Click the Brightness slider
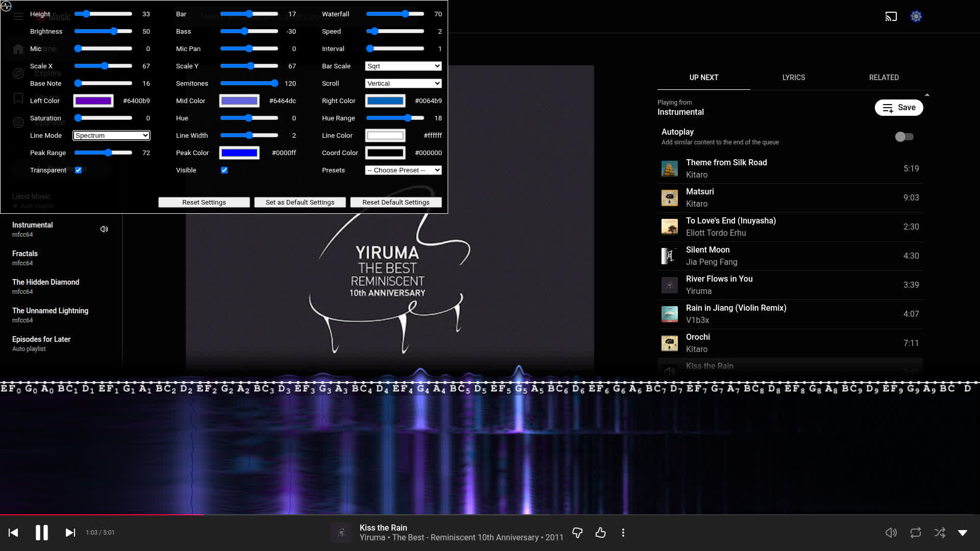This screenshot has width=980, height=551. click(x=103, y=32)
